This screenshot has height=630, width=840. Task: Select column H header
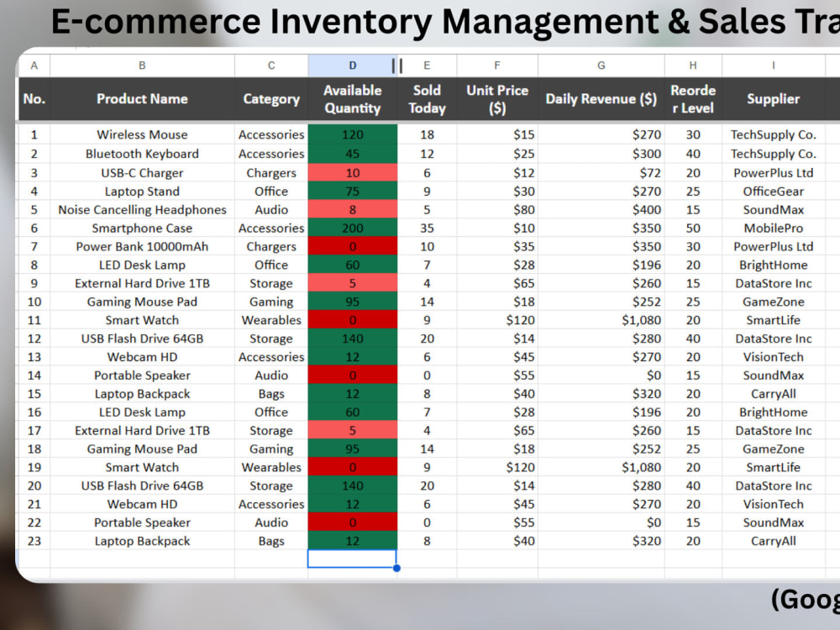(693, 66)
